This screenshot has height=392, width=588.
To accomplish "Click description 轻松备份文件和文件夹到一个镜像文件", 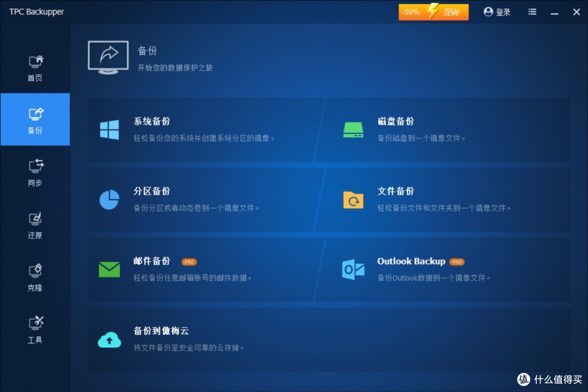I will (x=444, y=208).
